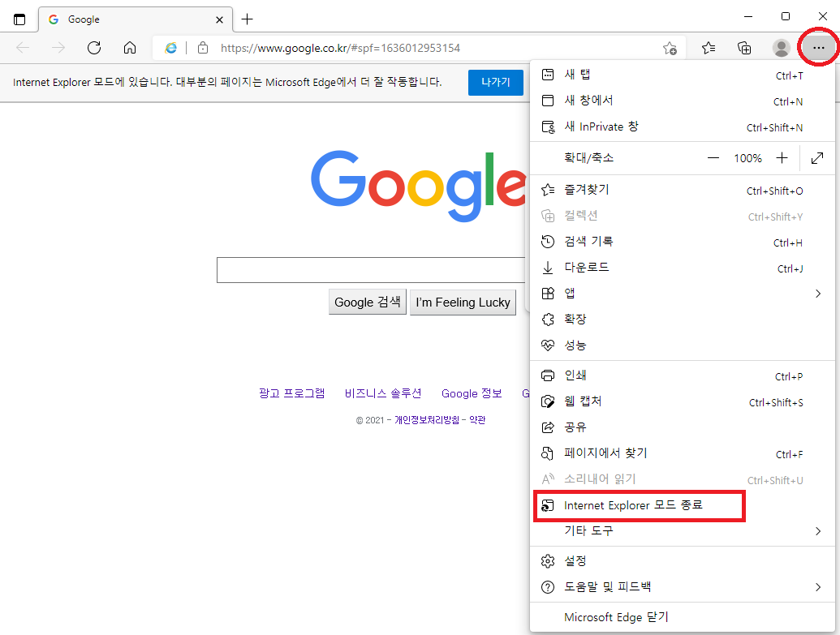Open 다운로드 menu item
The height and width of the screenshot is (635, 840).
pos(682,268)
